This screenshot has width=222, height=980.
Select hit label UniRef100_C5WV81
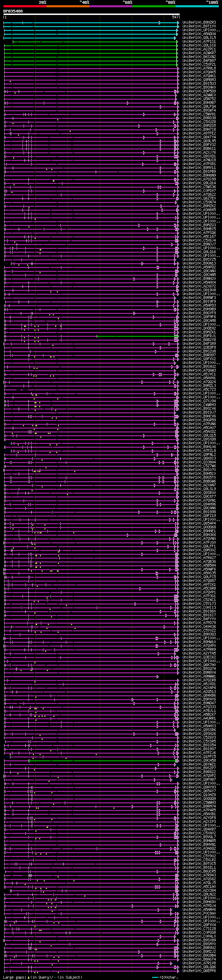[199, 114]
